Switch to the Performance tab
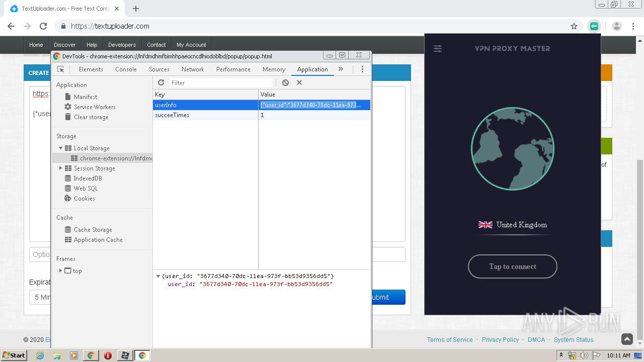 tap(233, 69)
